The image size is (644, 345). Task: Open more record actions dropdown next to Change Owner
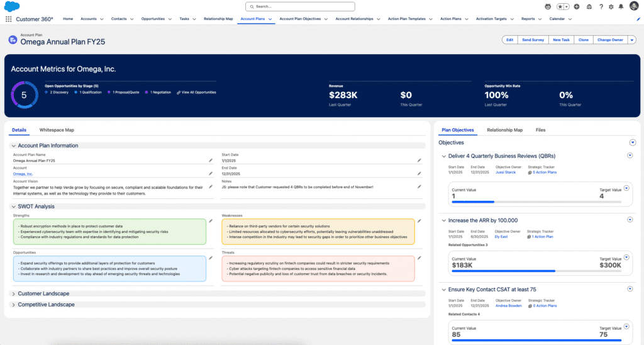631,40
